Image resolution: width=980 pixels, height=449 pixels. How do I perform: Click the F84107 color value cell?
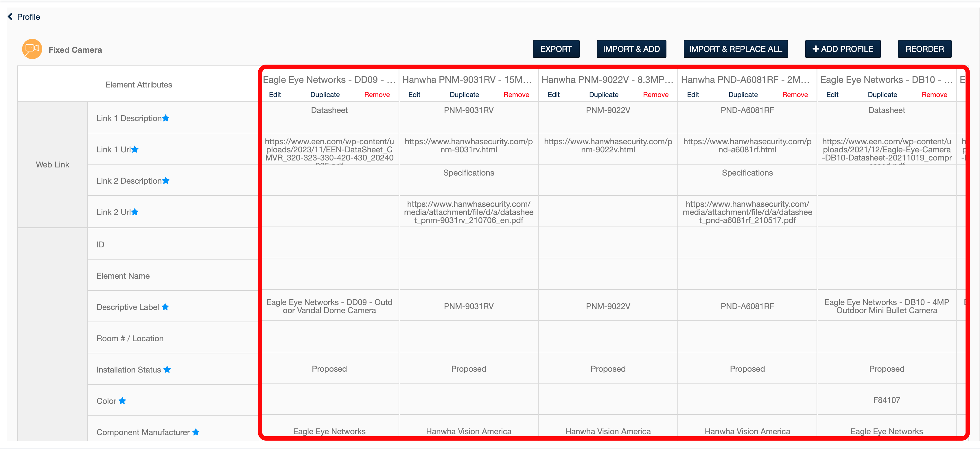point(886,400)
